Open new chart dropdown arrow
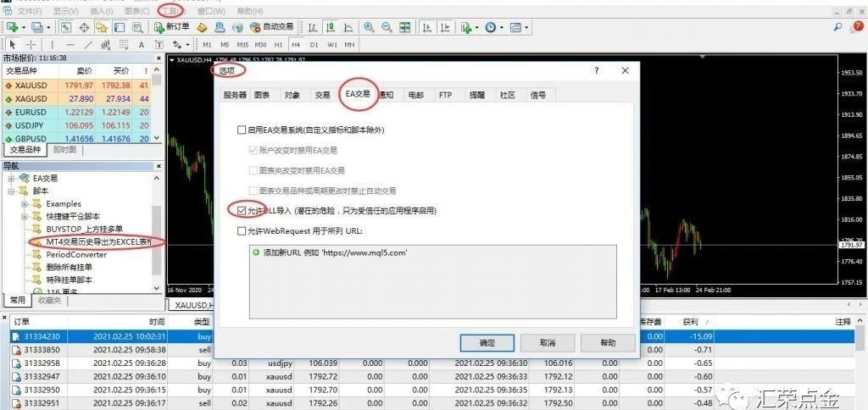Viewport: 868px width, 410px height. pos(23,27)
